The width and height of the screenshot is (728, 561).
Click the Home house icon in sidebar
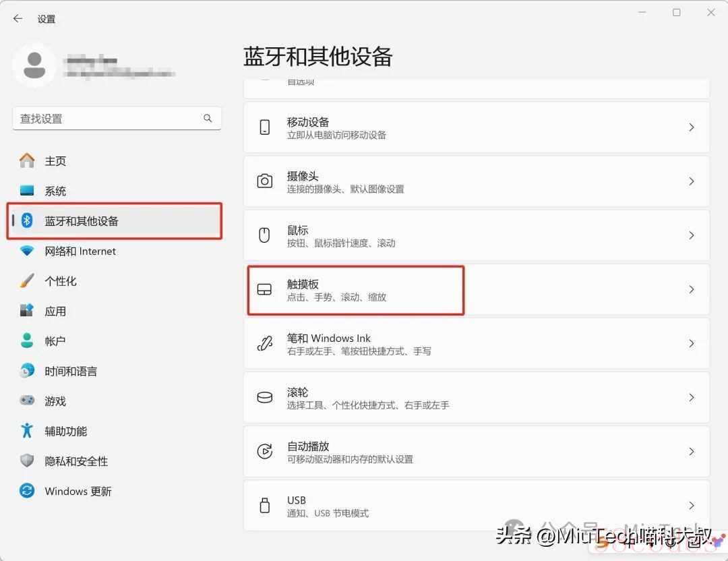pyautogui.click(x=27, y=160)
